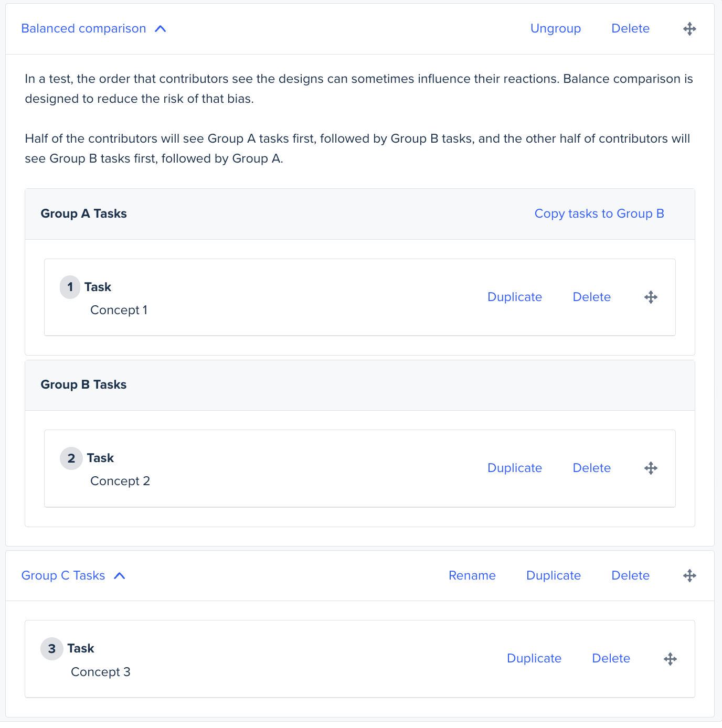The height and width of the screenshot is (728, 722).
Task: Click the number badge on Concept 3 task
Action: [x=51, y=648]
